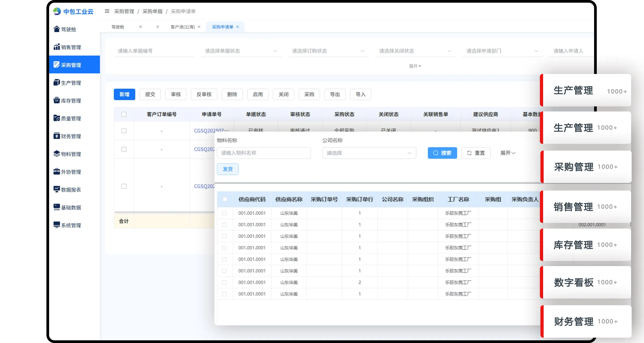644x343 pixels.
Task: Click the 搜索 search button
Action: (x=442, y=153)
